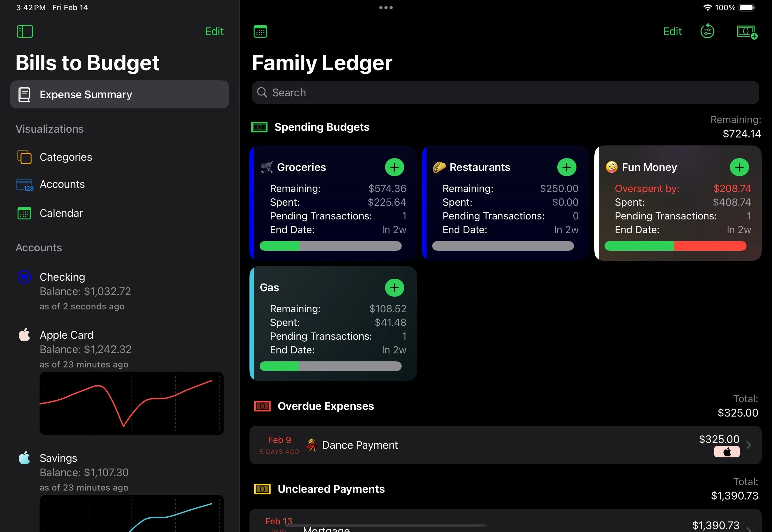The image size is (772, 532).
Task: Click the Search field
Action: point(505,93)
